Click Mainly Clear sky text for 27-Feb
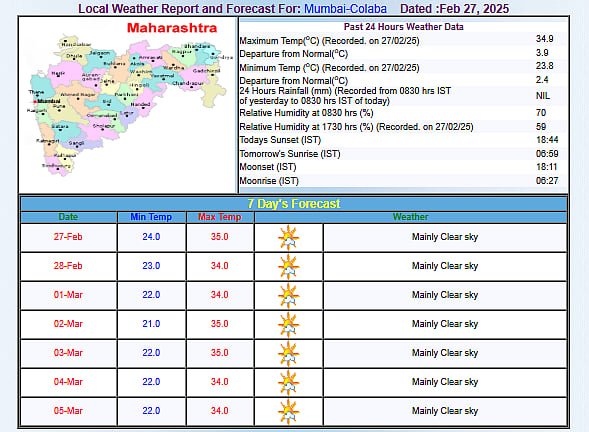The width and height of the screenshot is (589, 432). pos(445,237)
